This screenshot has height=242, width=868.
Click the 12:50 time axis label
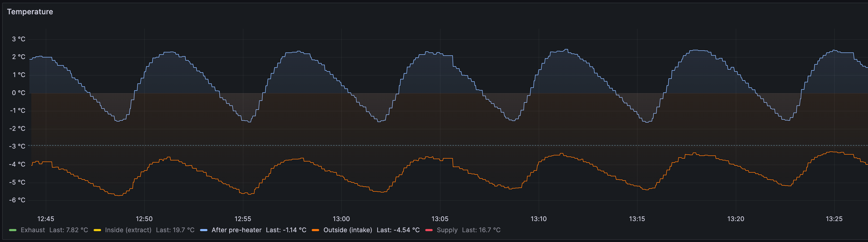(x=144, y=219)
